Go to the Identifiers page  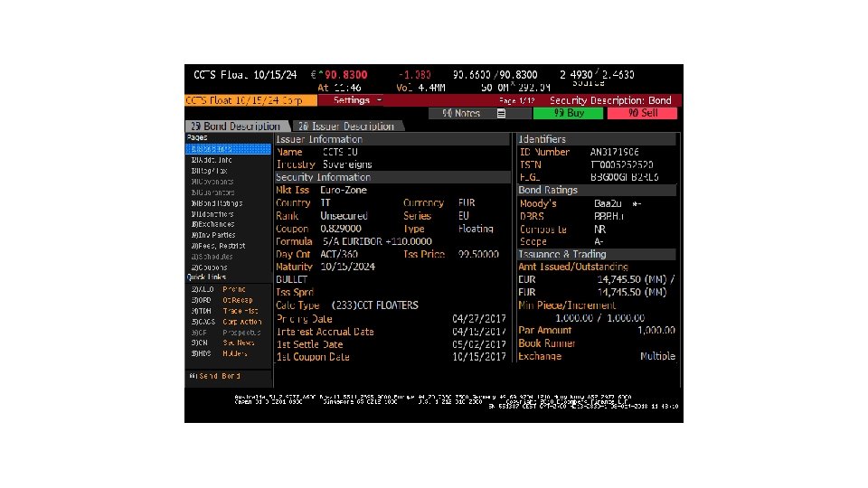click(212, 214)
